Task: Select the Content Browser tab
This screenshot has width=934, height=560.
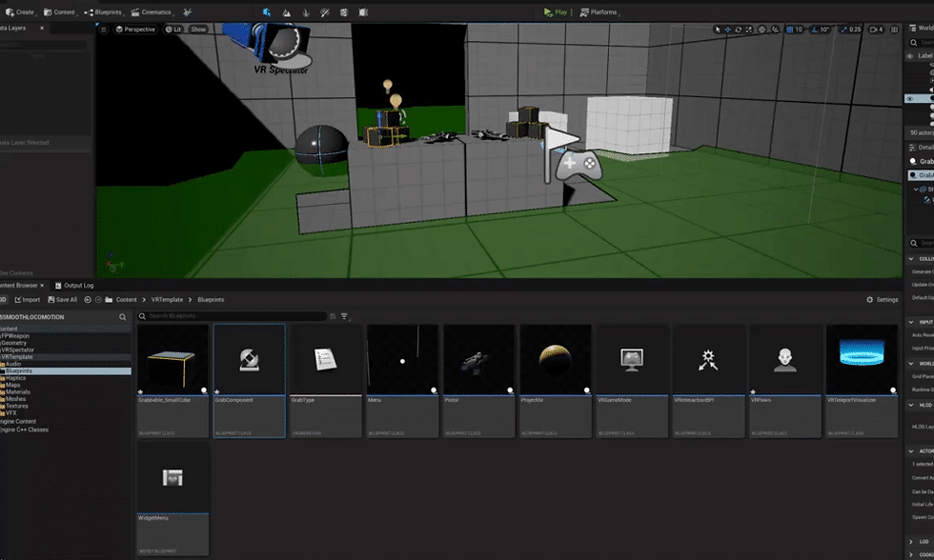Action: click(21, 285)
